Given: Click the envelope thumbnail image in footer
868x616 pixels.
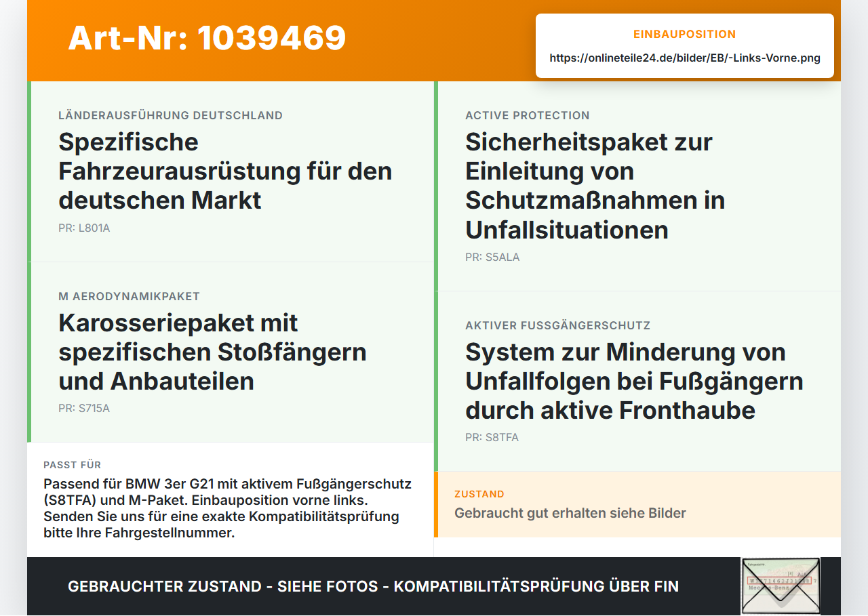Looking at the screenshot, I should 781,586.
